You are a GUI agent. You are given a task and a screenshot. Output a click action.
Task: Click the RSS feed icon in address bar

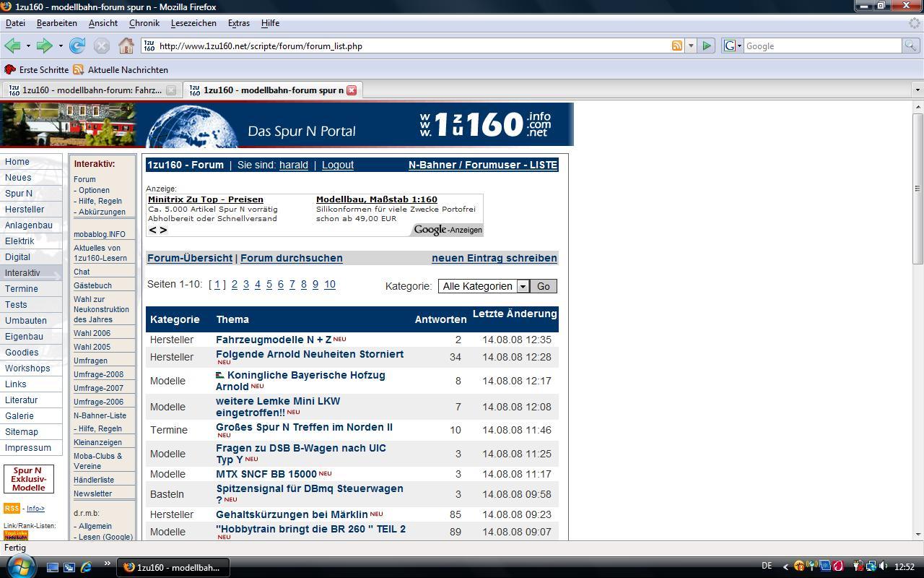[677, 46]
